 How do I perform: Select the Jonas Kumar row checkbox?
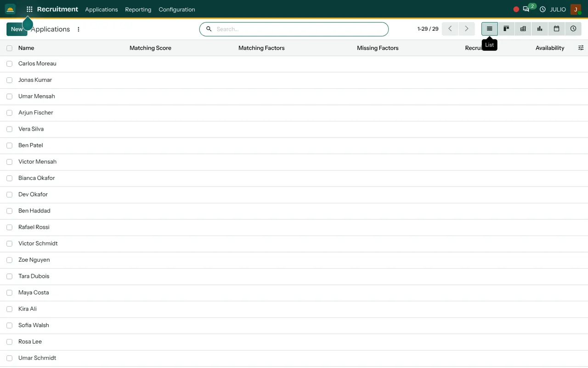pyautogui.click(x=9, y=80)
